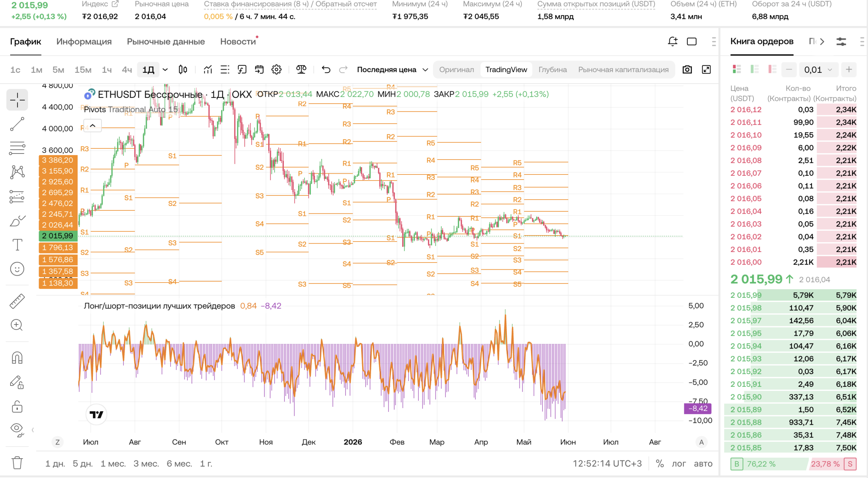This screenshot has height=478, width=868.
Task: Open the Рыночные данные tab
Action: coord(166,41)
